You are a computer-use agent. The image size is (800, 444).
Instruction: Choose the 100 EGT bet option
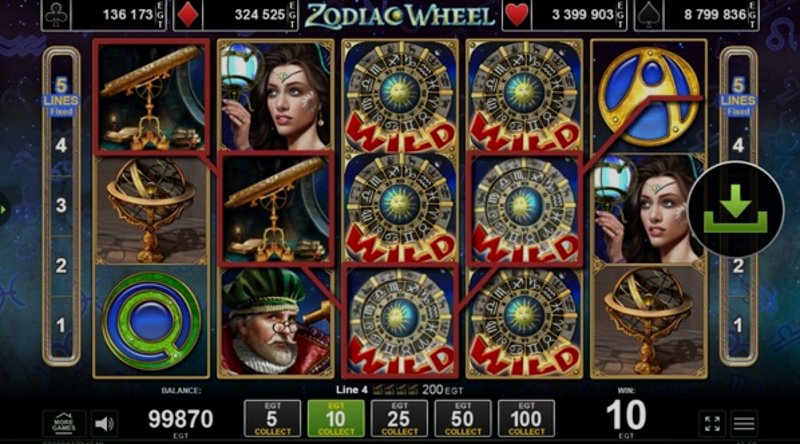(526, 418)
